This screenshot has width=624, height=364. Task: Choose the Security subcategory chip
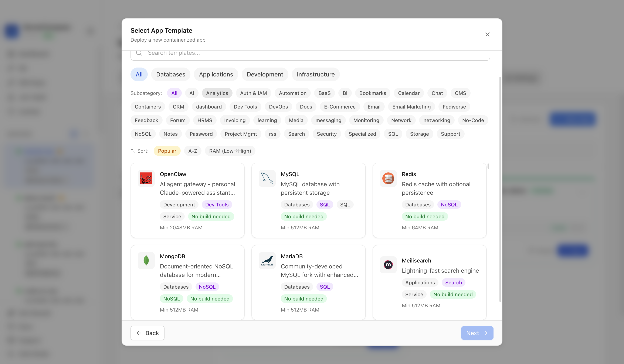point(327,134)
